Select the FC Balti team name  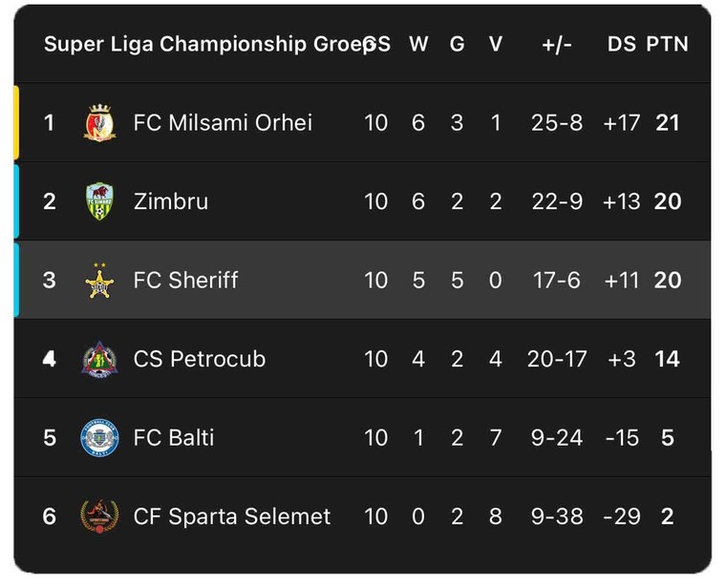click(x=174, y=438)
